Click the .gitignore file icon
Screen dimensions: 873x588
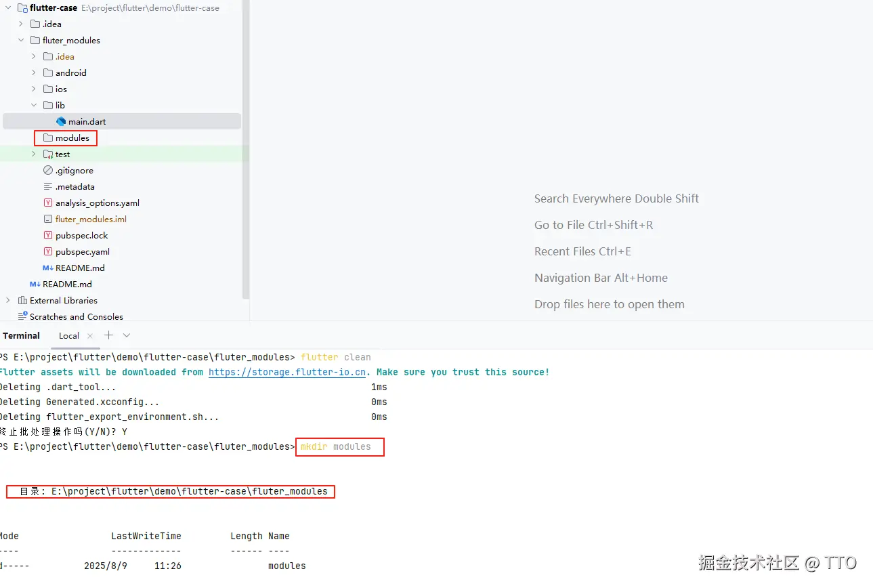(48, 171)
